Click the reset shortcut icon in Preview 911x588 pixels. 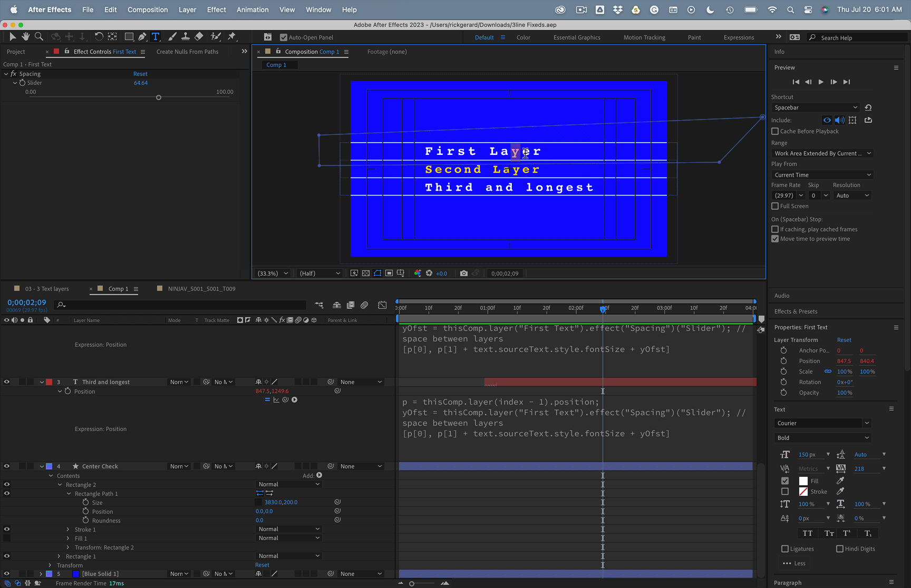(868, 107)
